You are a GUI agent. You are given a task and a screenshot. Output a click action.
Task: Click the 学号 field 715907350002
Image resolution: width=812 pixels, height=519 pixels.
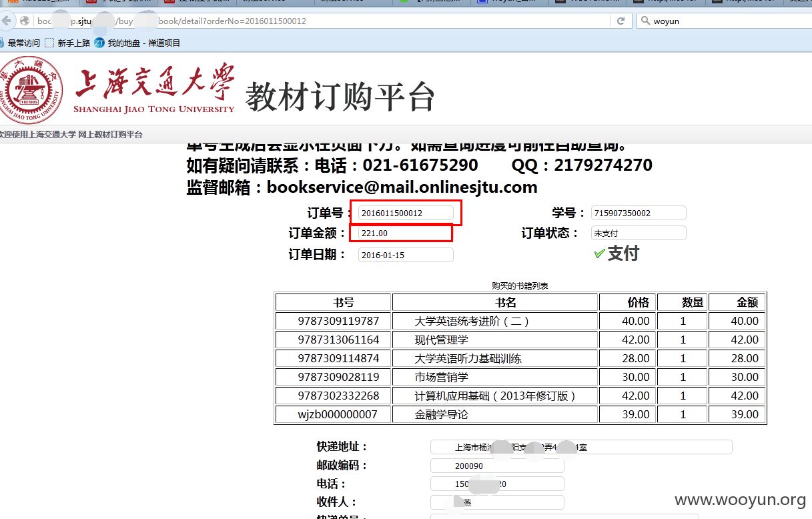[x=639, y=213]
